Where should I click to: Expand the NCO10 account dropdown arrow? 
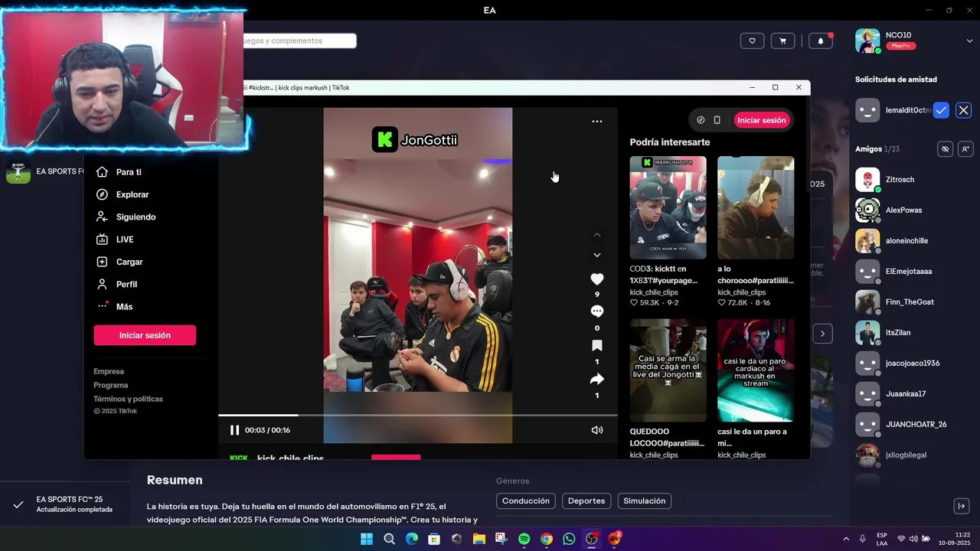tap(969, 41)
